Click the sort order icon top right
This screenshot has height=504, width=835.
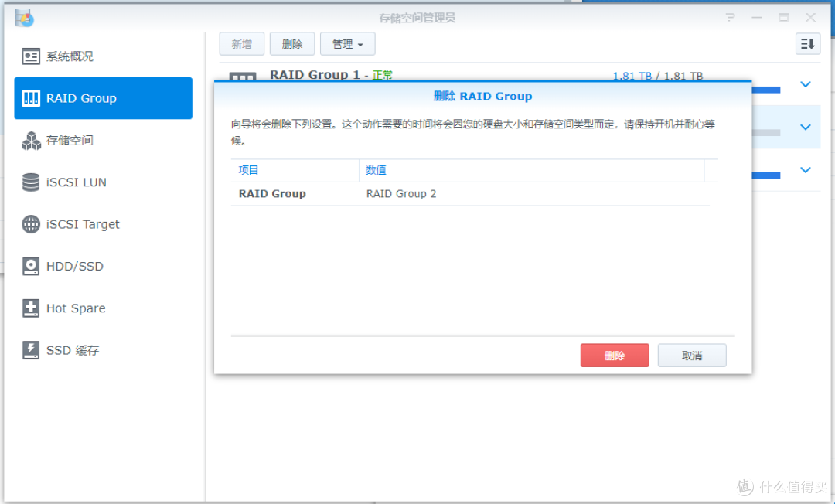807,43
